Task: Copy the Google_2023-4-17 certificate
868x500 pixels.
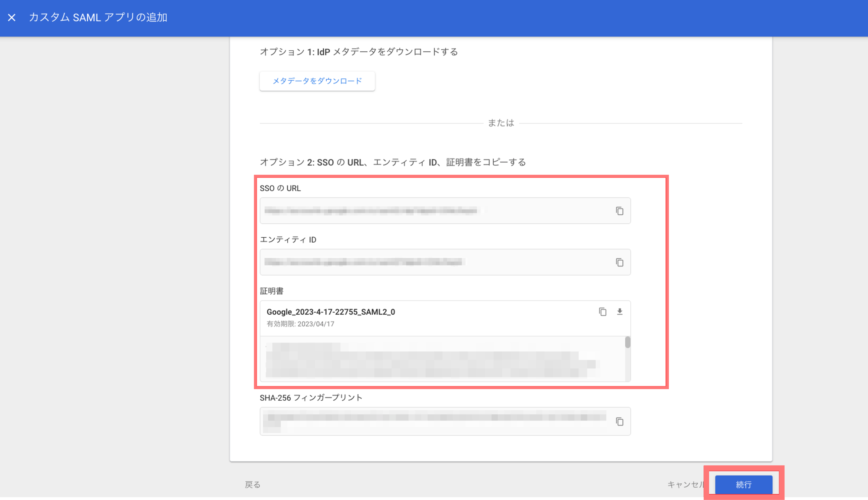Action: coord(602,312)
